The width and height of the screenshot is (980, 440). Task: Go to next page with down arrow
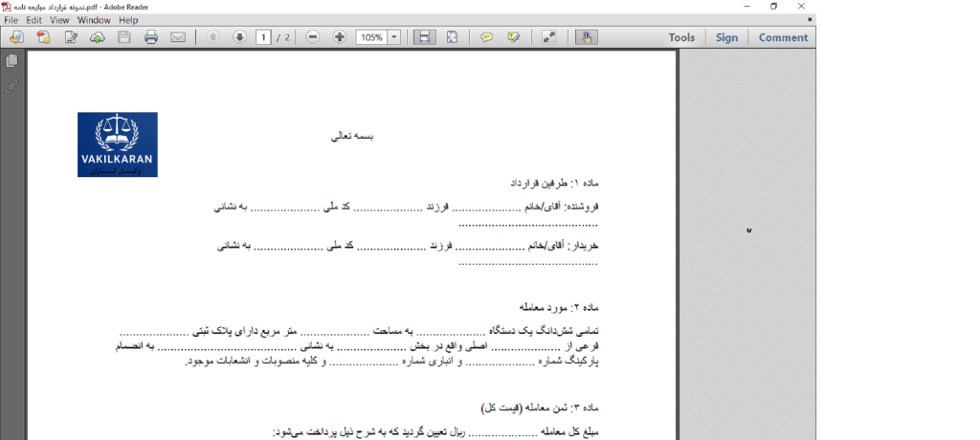tap(239, 37)
